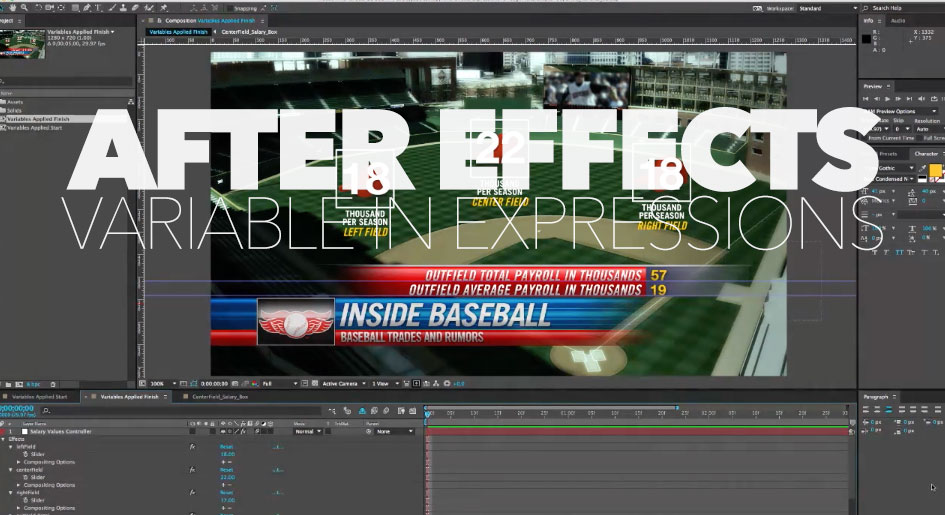Toggle the transparency grid button
Screen dimensions: 945x515
pos(315,384)
